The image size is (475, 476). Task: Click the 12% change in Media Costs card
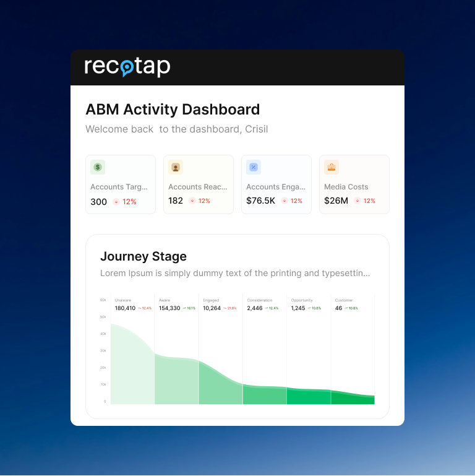click(369, 201)
